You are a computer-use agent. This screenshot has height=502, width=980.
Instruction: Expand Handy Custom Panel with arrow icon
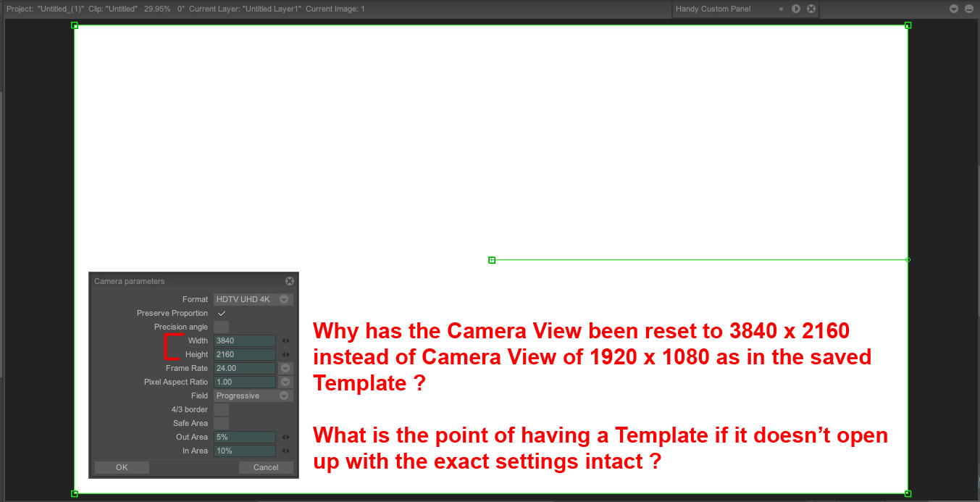(796, 9)
